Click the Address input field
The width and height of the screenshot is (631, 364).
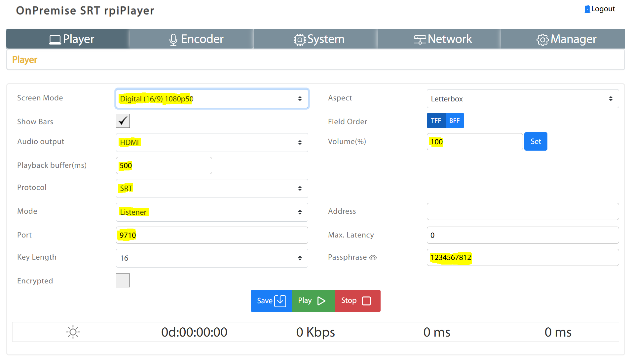click(523, 211)
